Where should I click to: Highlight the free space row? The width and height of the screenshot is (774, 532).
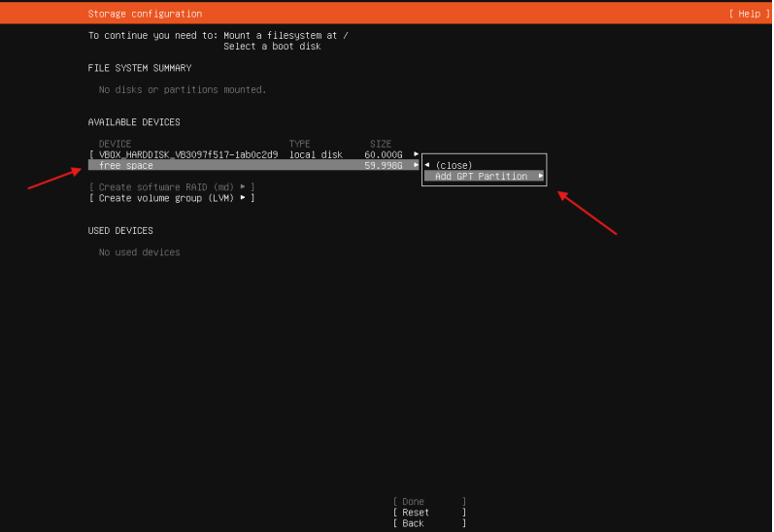tap(126, 166)
